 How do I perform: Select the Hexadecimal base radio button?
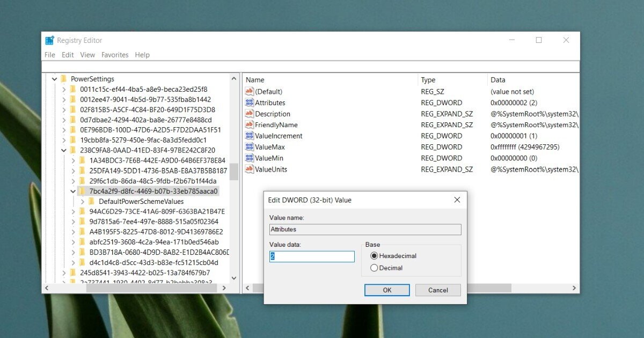tap(374, 256)
